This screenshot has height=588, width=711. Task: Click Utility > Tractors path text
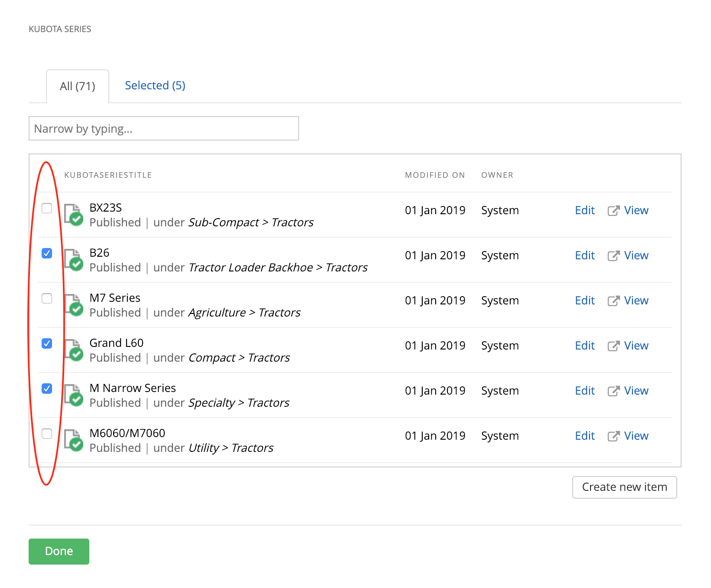231,448
